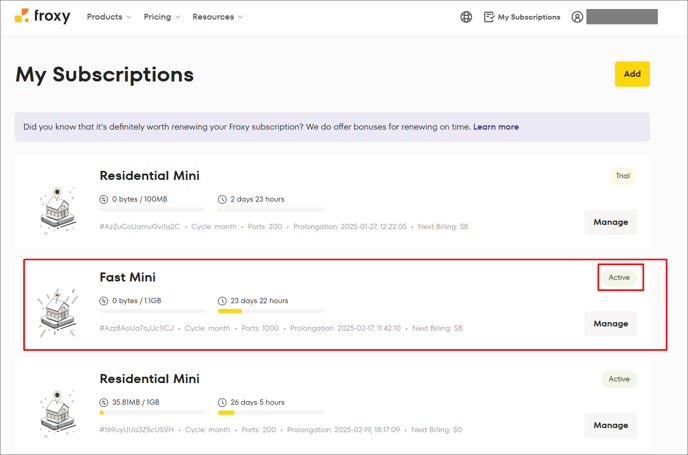Click Prolongation: 2025-01-27, 12:22:05 text
Screen dimensions: 688x455
click(350, 227)
